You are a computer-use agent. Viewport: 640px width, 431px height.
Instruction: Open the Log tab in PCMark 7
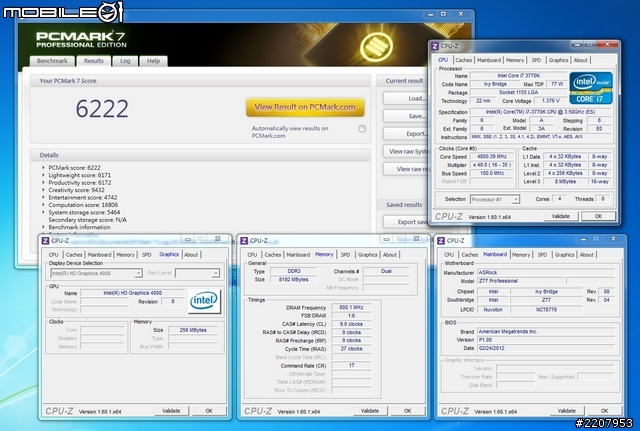125,61
